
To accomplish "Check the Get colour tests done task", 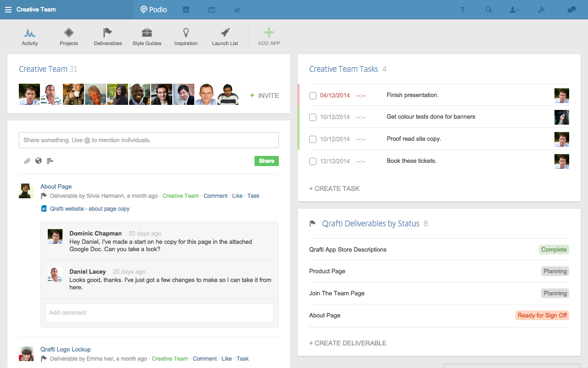I will pyautogui.click(x=313, y=117).
